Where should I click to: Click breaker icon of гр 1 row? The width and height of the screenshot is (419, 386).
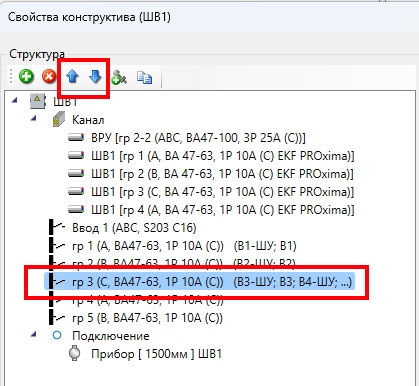[x=57, y=245]
